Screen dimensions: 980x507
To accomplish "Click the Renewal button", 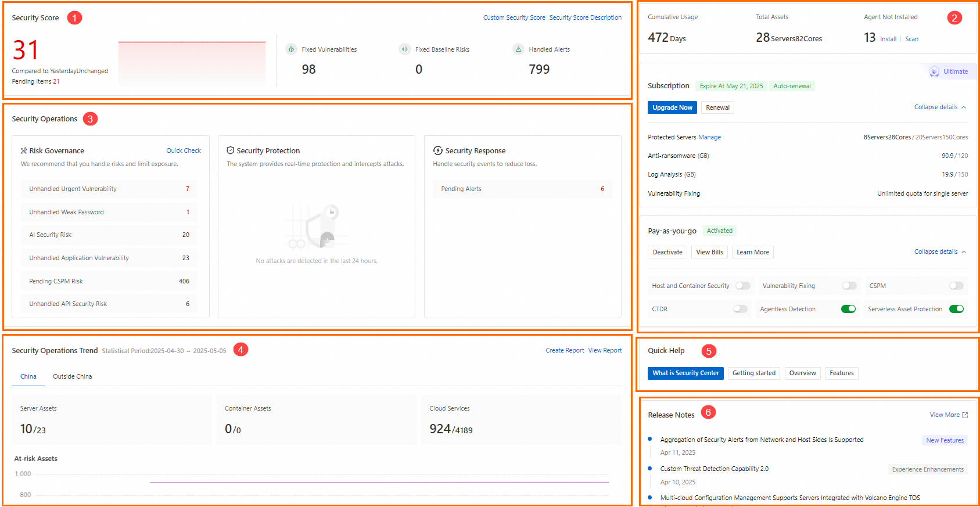I will 717,107.
